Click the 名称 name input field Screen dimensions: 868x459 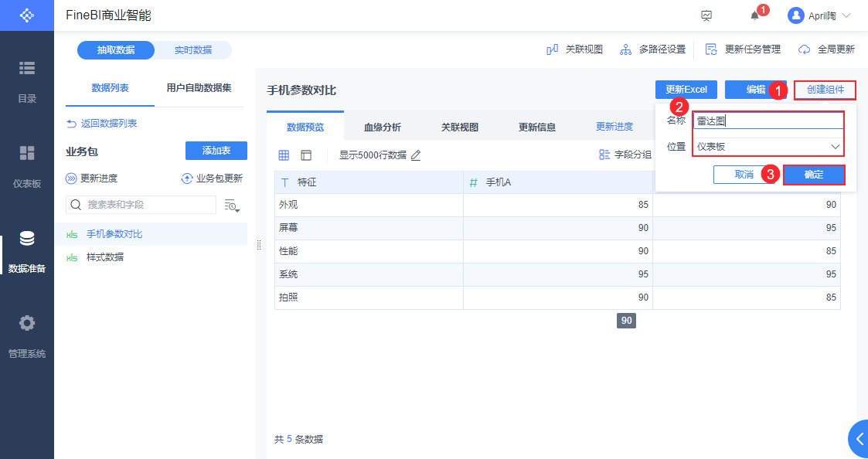[768, 121]
